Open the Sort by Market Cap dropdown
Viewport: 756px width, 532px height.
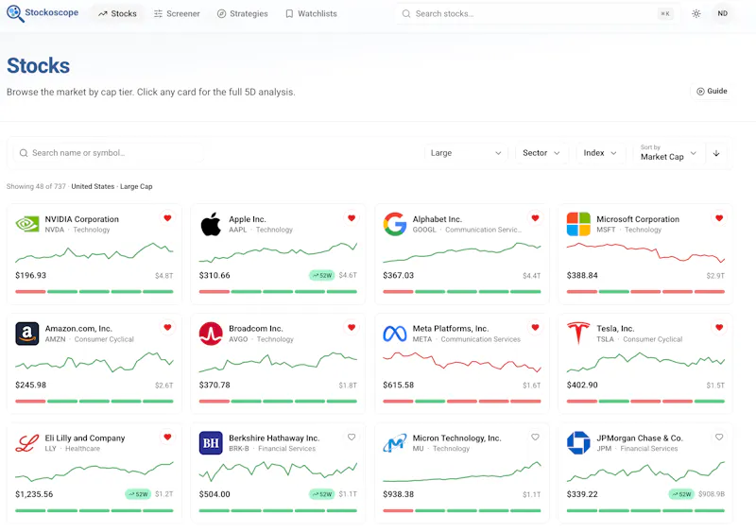click(x=668, y=153)
